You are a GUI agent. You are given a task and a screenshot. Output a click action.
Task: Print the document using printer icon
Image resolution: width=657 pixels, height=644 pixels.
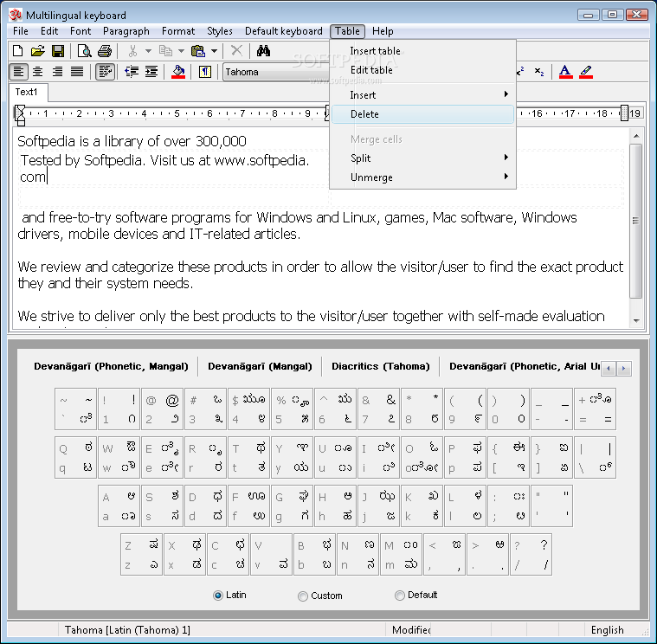click(x=105, y=51)
